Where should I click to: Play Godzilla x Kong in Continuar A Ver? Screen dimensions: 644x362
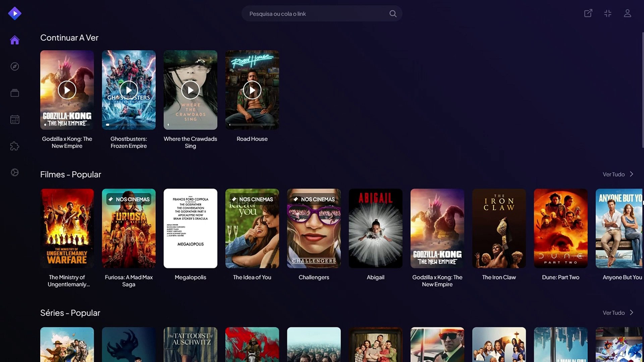click(x=67, y=90)
